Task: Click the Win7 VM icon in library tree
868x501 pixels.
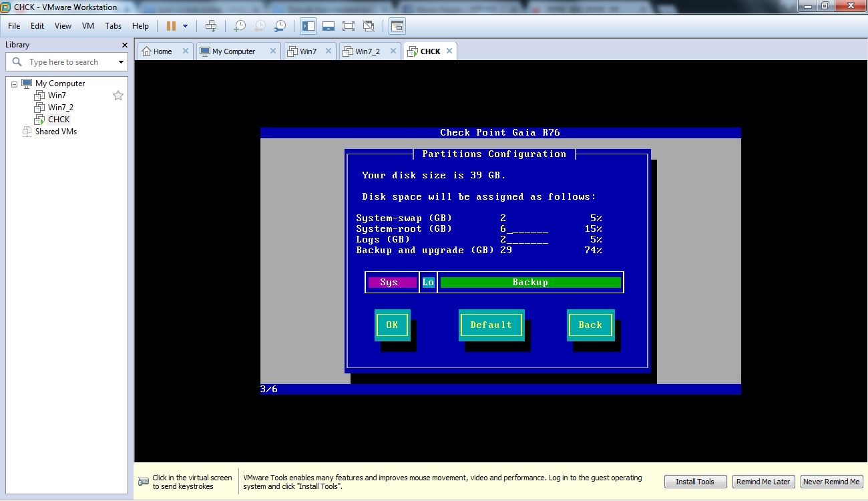Action: click(x=39, y=96)
